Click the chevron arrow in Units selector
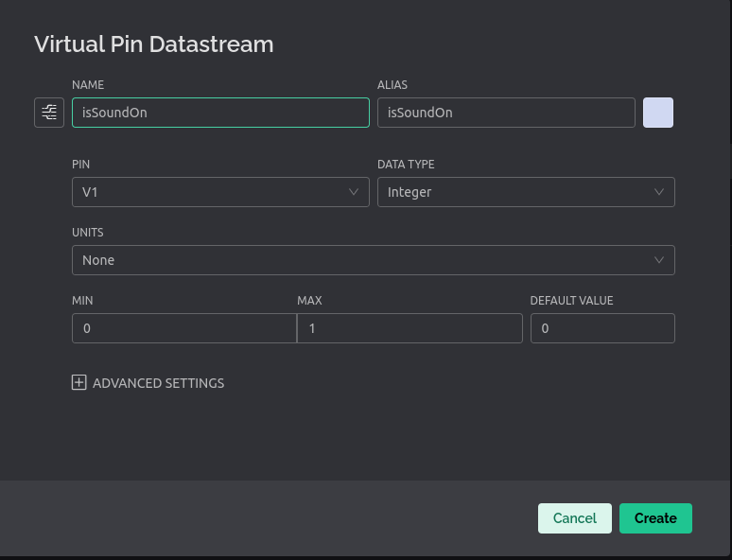The height and width of the screenshot is (560, 732). [659, 260]
